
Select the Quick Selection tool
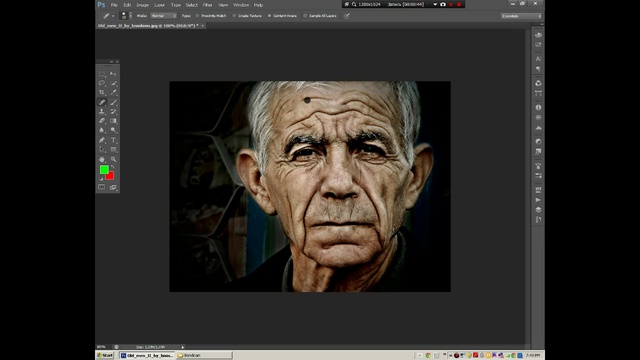coord(113,83)
